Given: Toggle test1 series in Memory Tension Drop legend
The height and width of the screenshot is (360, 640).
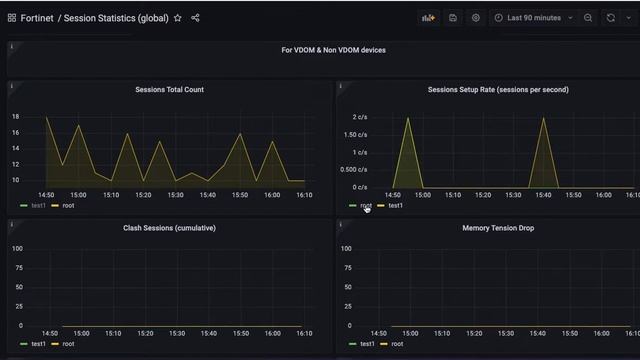Looking at the screenshot, I should point(367,344).
